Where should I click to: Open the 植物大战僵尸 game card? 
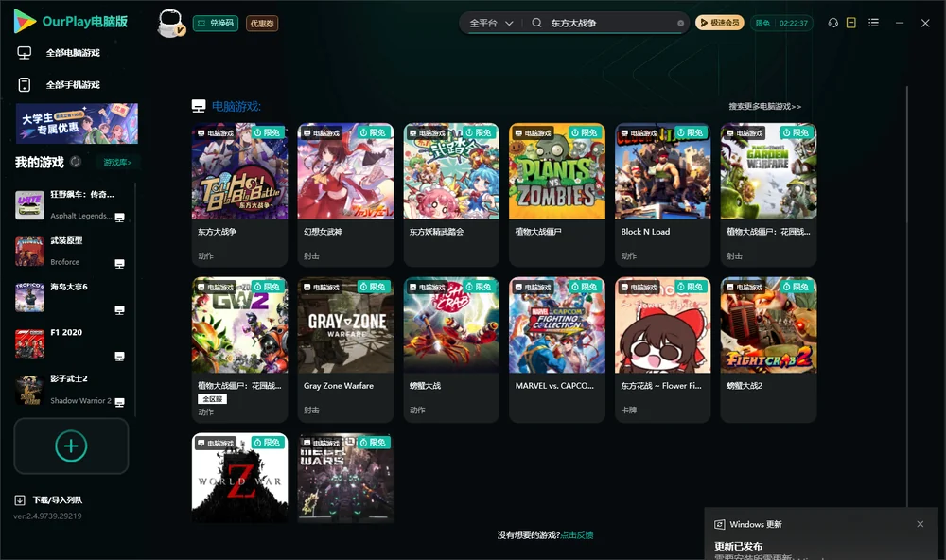(x=557, y=194)
